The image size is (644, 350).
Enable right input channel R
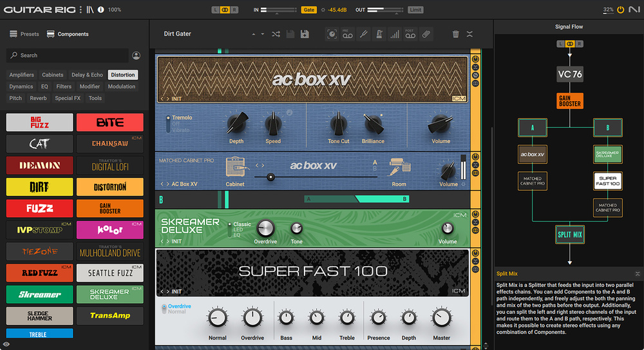[234, 10]
